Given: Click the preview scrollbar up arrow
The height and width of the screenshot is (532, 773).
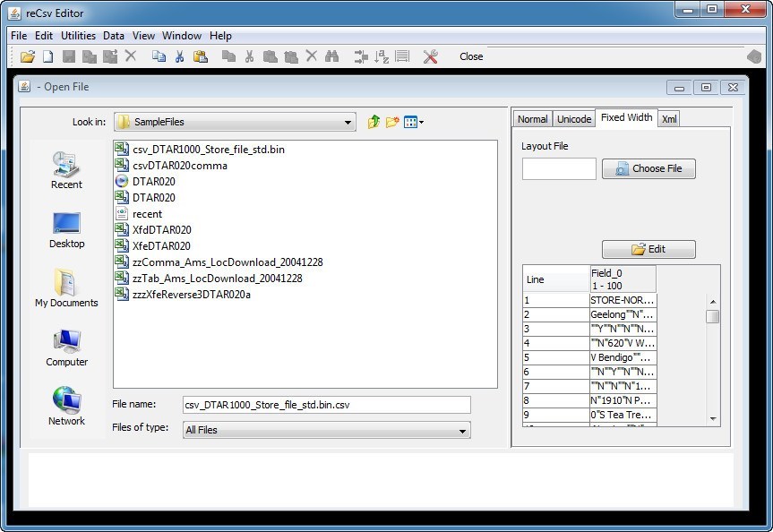Looking at the screenshot, I should click(x=713, y=301).
